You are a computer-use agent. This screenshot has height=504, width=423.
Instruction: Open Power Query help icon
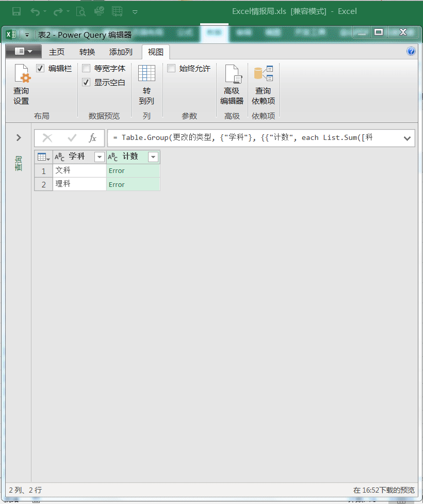click(x=411, y=51)
